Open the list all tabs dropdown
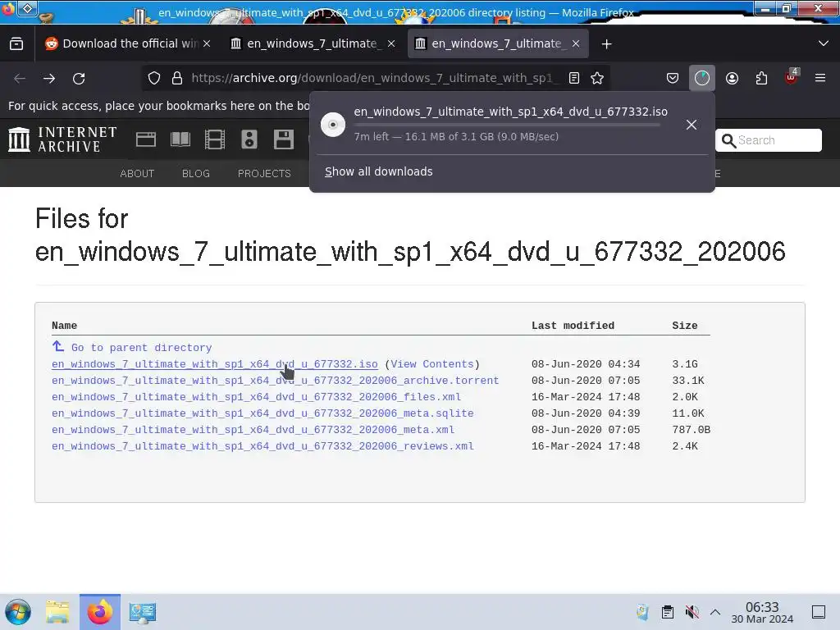Screen dimensions: 840x630 pyautogui.click(x=824, y=43)
